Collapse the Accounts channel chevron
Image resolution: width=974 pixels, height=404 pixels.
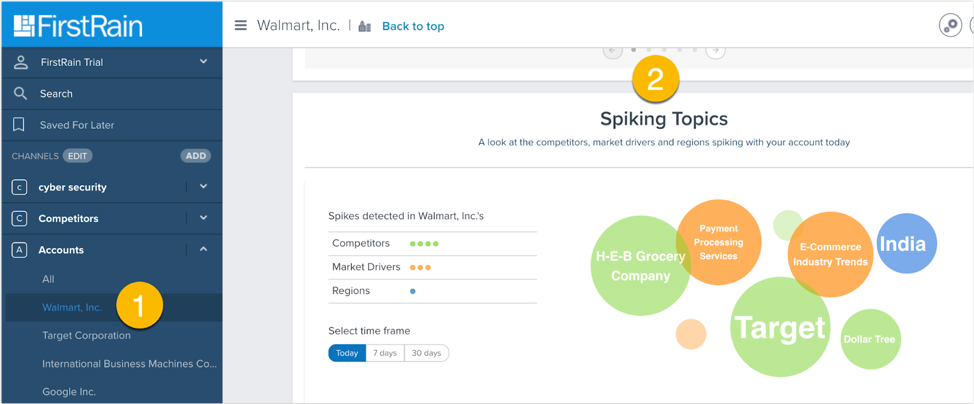click(203, 249)
